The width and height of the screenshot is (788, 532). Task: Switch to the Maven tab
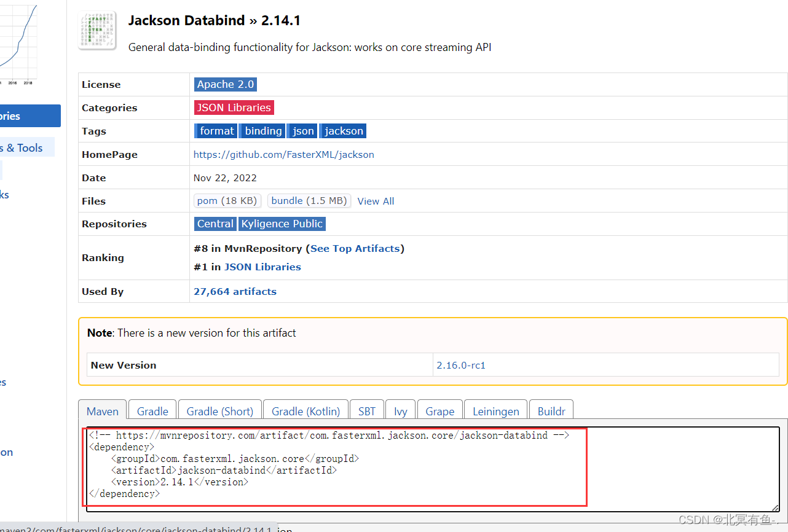(x=103, y=411)
